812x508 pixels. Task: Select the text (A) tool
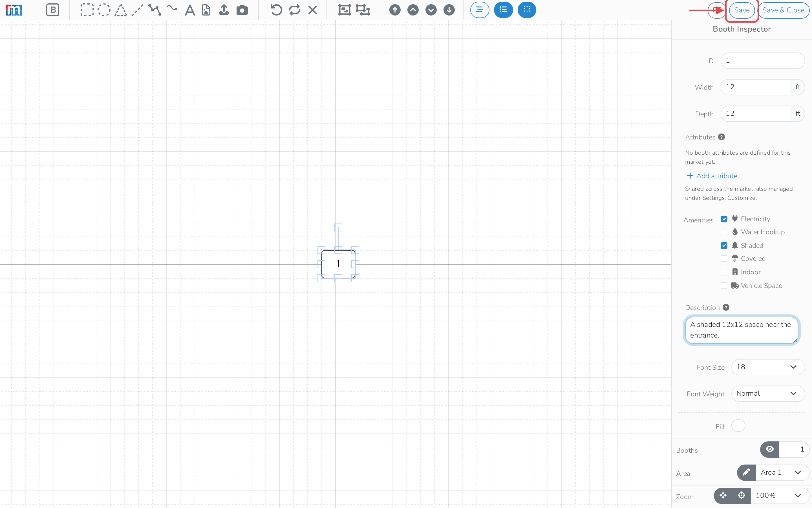pos(190,10)
